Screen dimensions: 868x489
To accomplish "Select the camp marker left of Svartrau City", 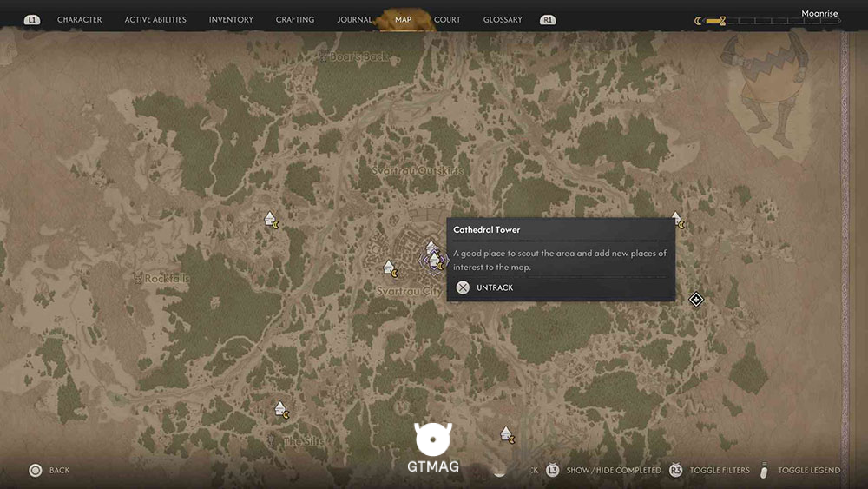I will [x=391, y=268].
